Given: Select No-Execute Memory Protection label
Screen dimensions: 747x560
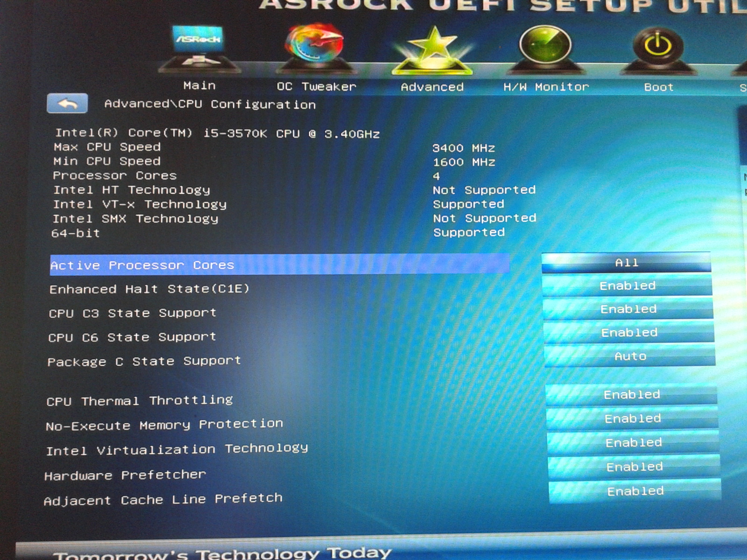Looking at the screenshot, I should pos(164,425).
